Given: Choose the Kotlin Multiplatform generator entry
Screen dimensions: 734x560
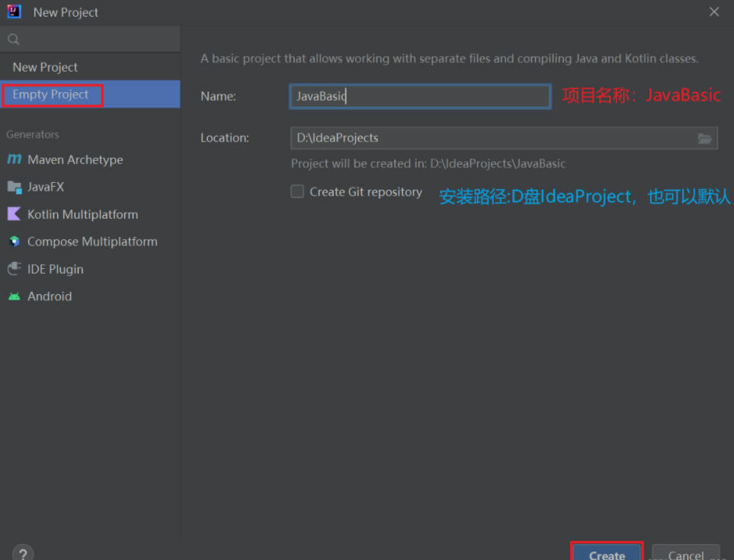Looking at the screenshot, I should (82, 215).
